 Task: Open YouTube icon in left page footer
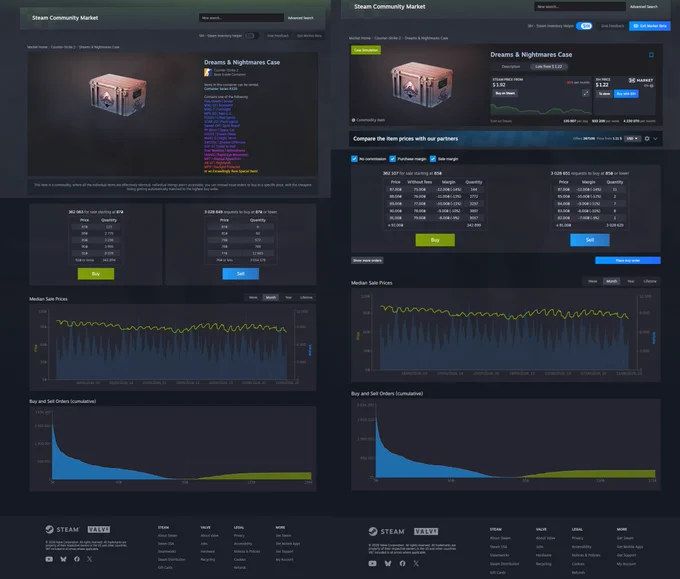tap(49, 559)
